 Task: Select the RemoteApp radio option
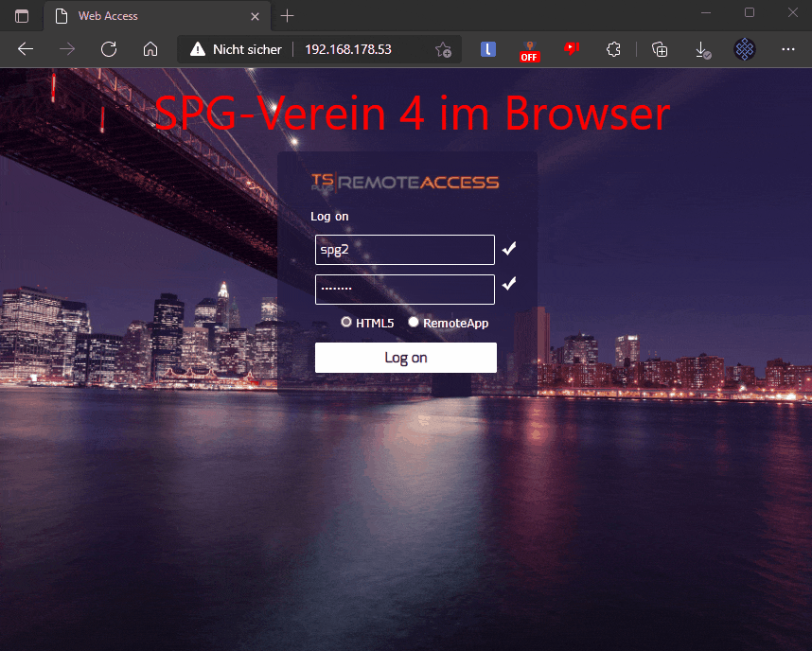pos(414,323)
